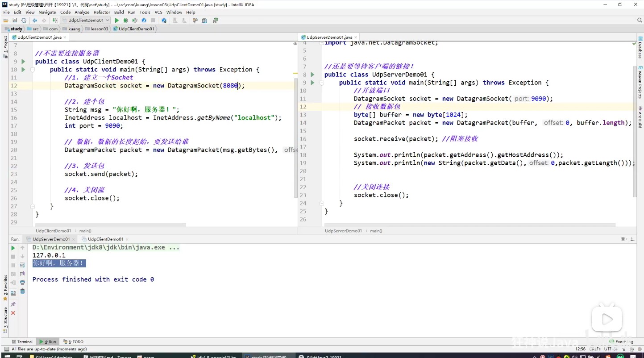Open the Refactor menu
Screen dimensions: 644x358
102,12
